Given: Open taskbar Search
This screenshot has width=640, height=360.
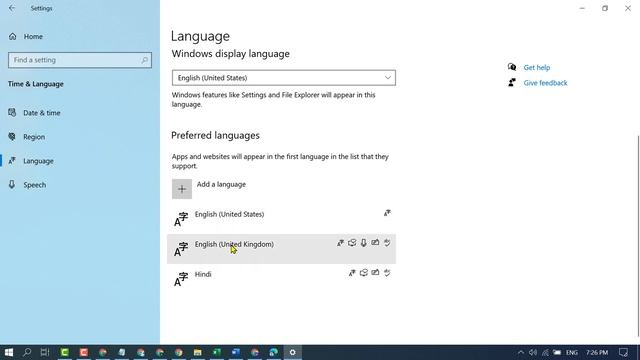Looking at the screenshot, I should (27, 352).
